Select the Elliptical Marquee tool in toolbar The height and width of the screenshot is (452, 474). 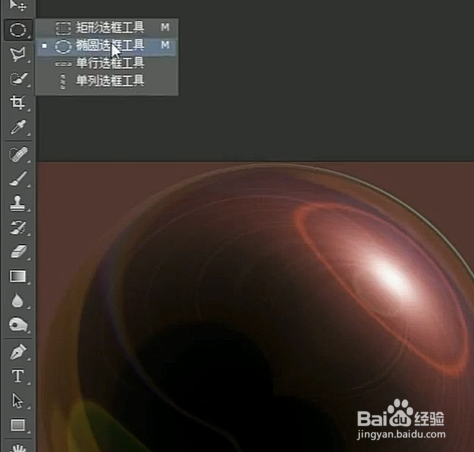coord(18,30)
